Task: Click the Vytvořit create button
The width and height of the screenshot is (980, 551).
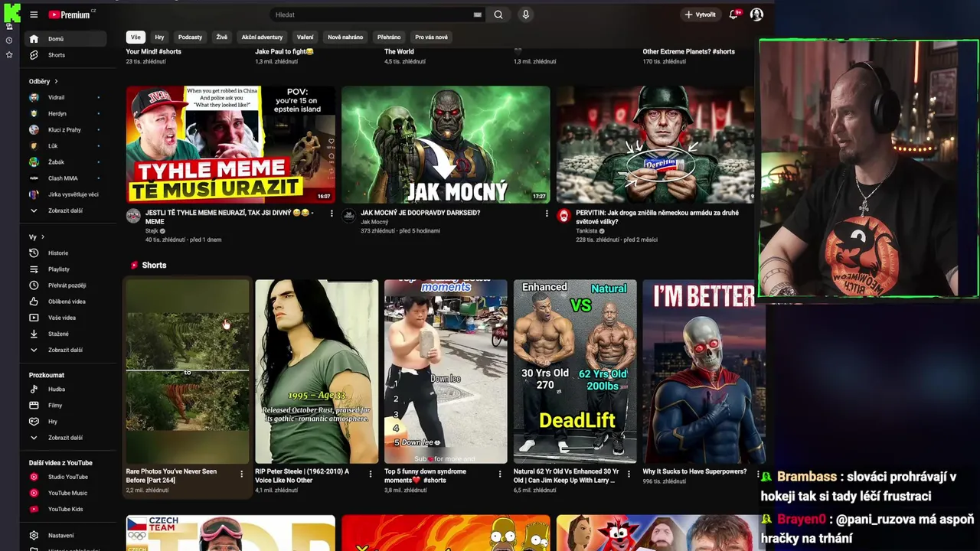Action: pos(701,15)
